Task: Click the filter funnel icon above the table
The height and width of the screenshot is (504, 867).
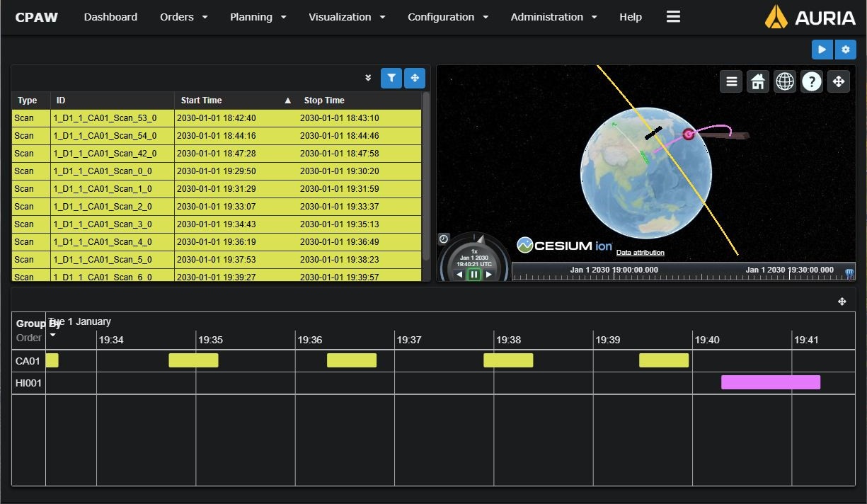Action: coord(391,78)
